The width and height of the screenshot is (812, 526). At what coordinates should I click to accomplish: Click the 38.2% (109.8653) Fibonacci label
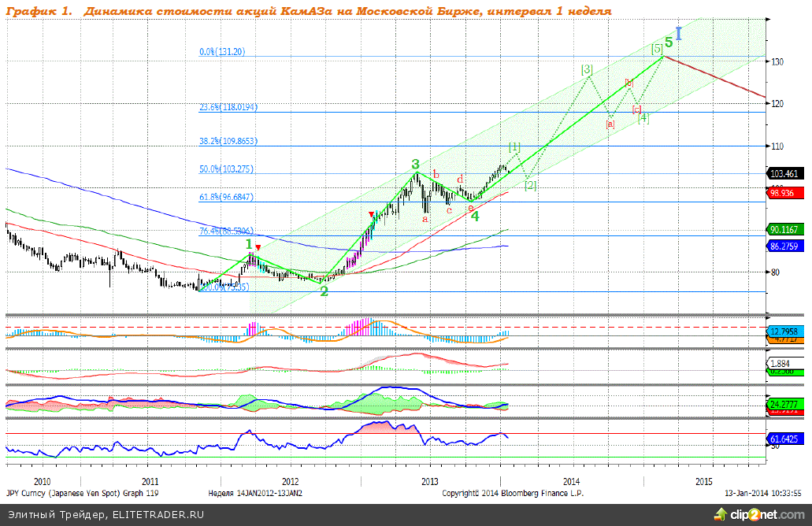228,141
